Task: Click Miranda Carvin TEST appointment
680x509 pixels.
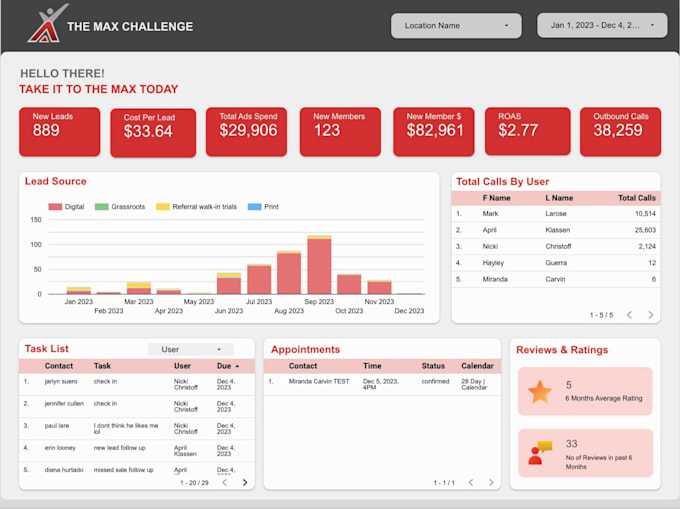Action: (x=319, y=382)
